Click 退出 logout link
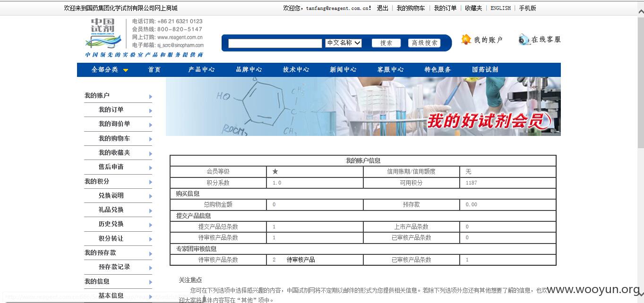The width and height of the screenshot is (644, 303). [x=383, y=8]
